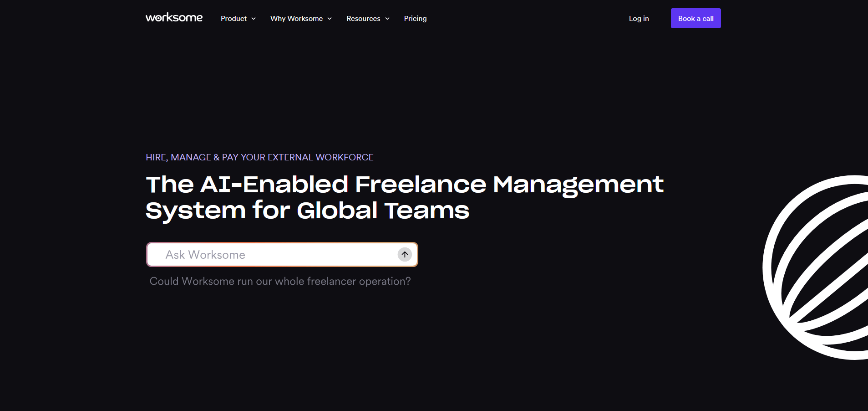Open the Log in link
Image resolution: width=868 pixels, height=411 pixels.
[639, 19]
